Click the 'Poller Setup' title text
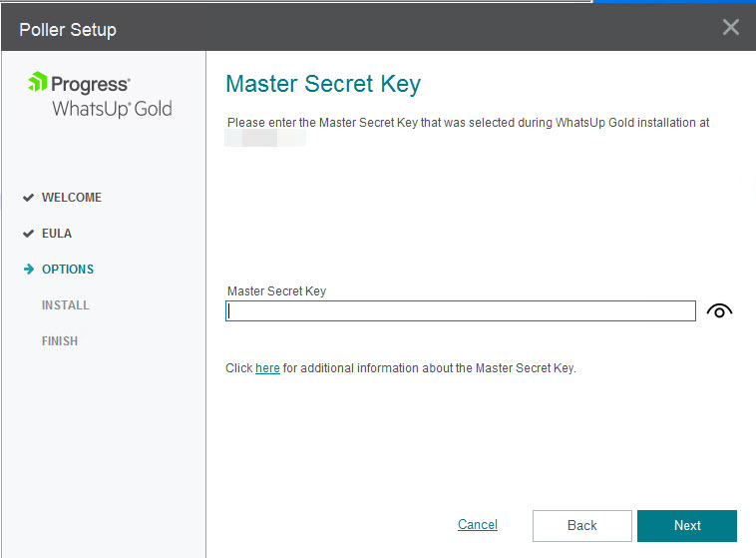The image size is (756, 558). click(68, 30)
